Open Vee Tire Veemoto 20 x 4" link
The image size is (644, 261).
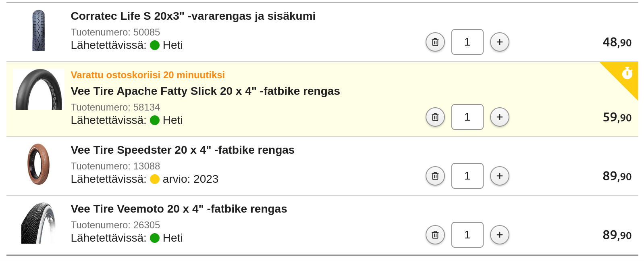pos(179,209)
